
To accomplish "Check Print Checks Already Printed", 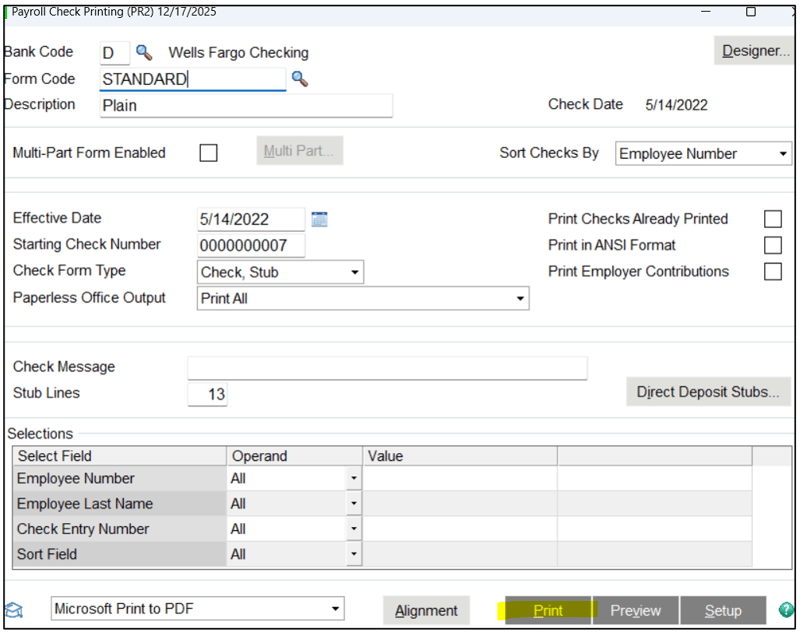I will (x=772, y=219).
